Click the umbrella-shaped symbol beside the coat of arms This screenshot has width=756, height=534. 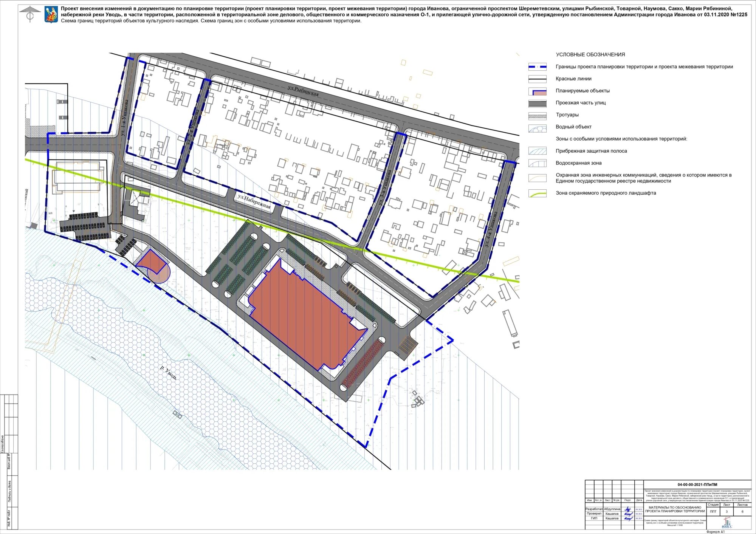coord(30,14)
